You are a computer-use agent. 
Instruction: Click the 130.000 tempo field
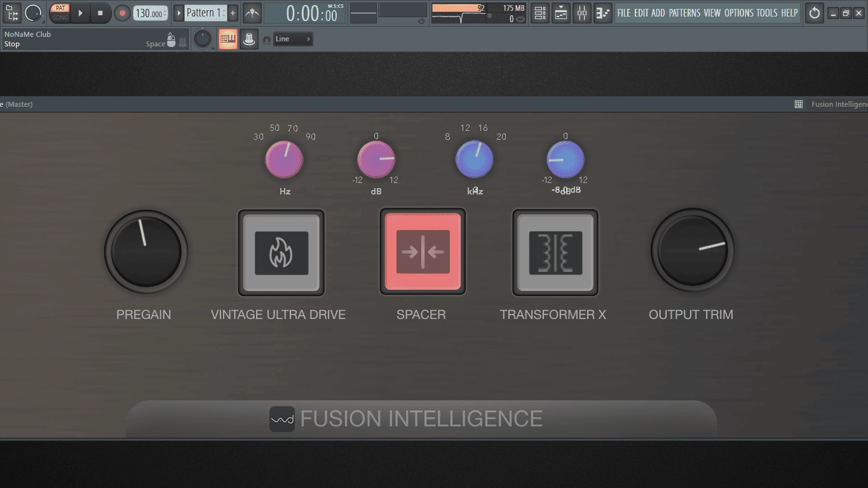pyautogui.click(x=151, y=13)
